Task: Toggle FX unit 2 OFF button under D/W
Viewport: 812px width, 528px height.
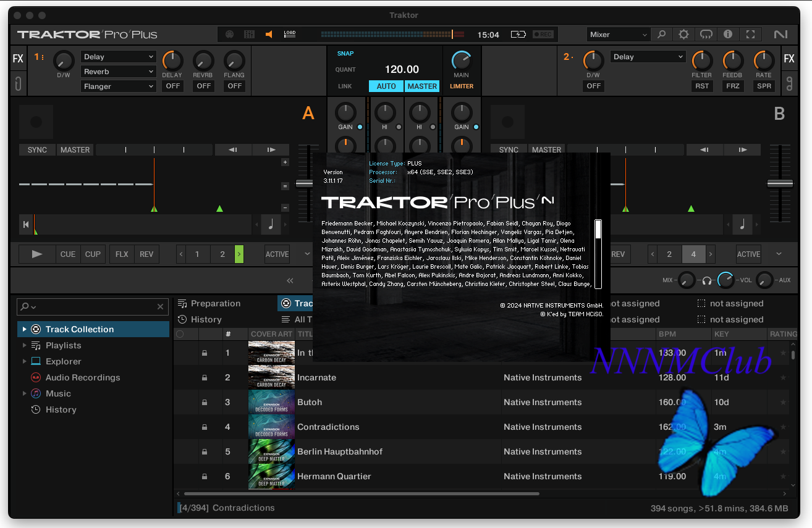Action: click(x=594, y=86)
